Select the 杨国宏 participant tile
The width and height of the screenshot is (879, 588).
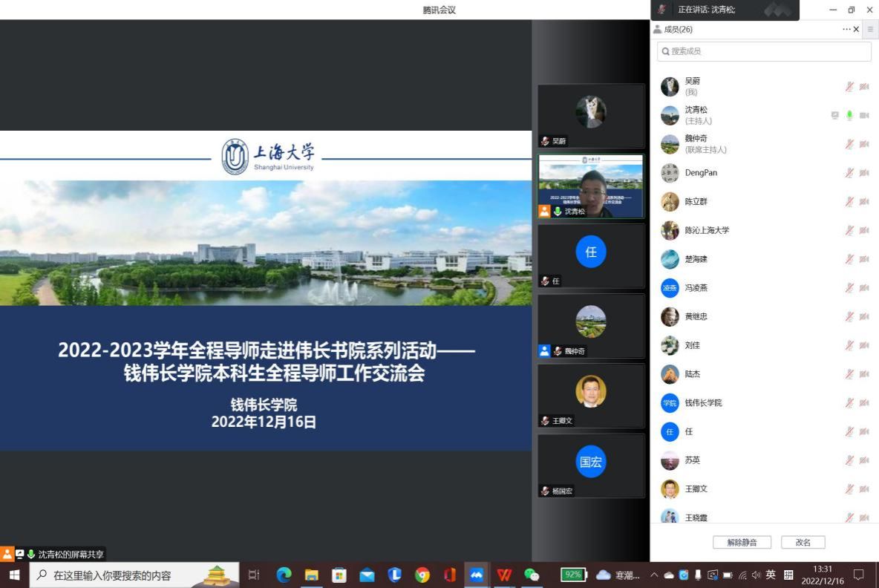[591, 465]
